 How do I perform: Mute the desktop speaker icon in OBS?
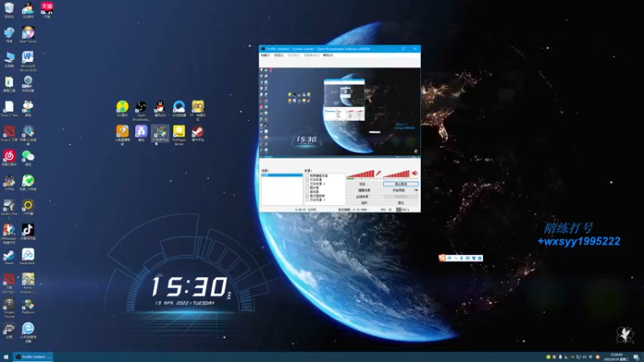click(x=415, y=174)
